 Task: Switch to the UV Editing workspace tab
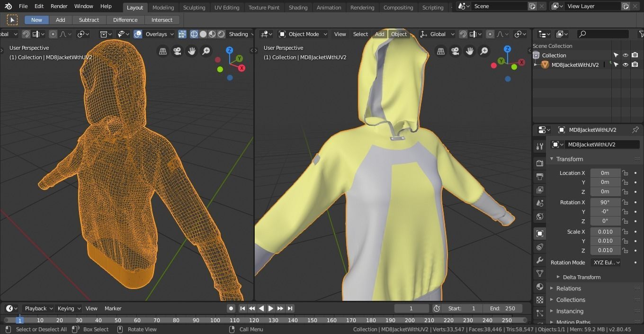[x=227, y=8]
